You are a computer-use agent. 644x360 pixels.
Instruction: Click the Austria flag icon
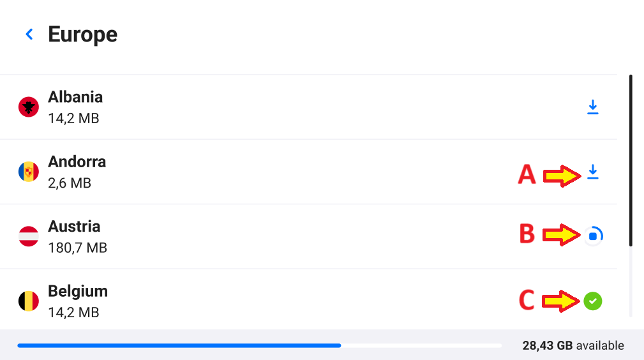[x=28, y=236]
